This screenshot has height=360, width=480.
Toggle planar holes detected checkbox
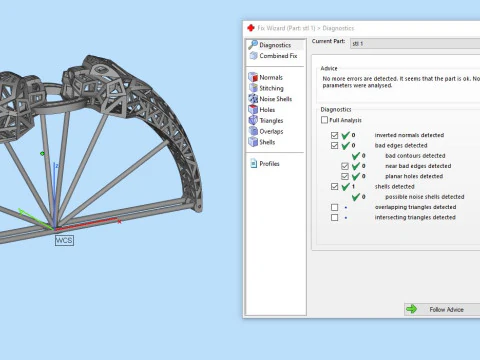[x=345, y=176]
